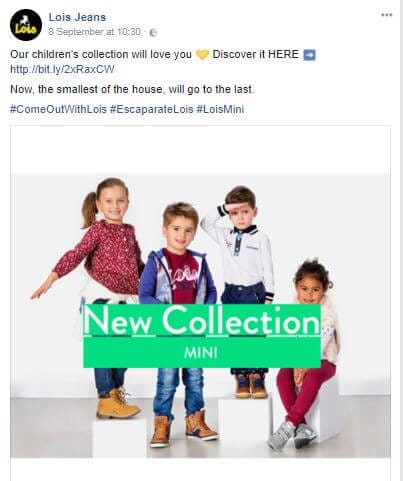Screen dimensions: 403x481
Task: Open hashtag #LoisMini
Action: pyautogui.click(x=220, y=109)
